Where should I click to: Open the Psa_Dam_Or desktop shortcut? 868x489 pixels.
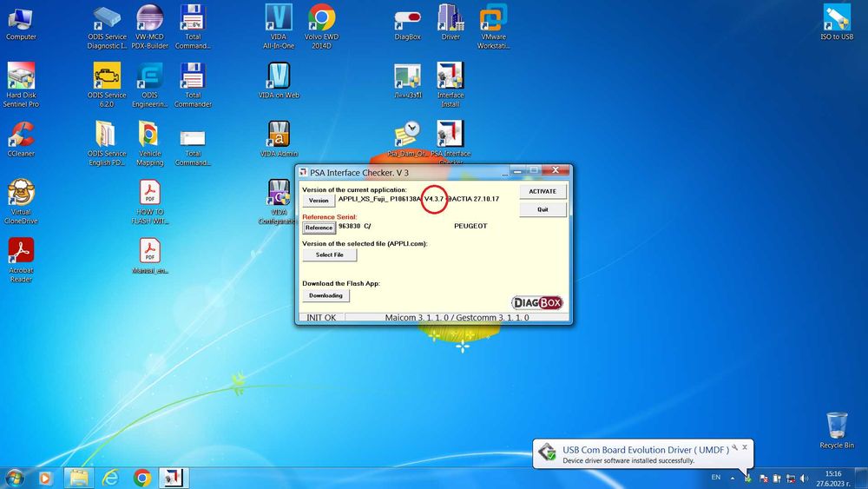[x=407, y=140]
